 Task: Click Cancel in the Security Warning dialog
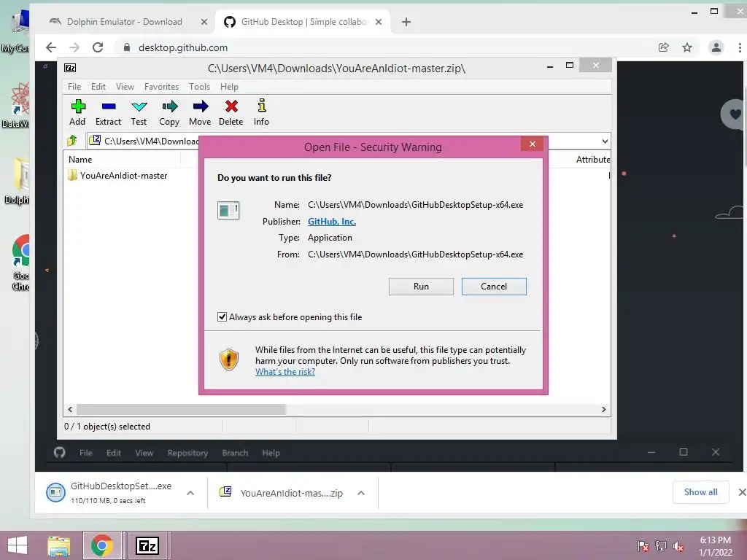coord(494,286)
